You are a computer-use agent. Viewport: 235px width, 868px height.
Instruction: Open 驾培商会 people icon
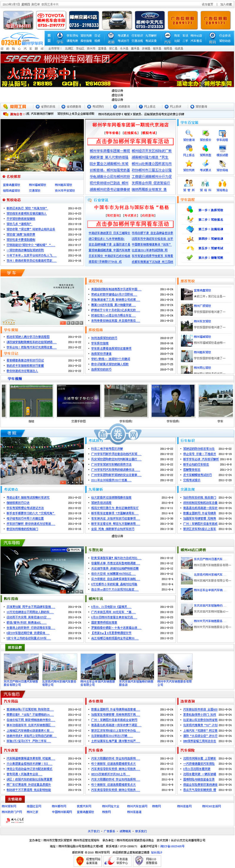coord(222,183)
